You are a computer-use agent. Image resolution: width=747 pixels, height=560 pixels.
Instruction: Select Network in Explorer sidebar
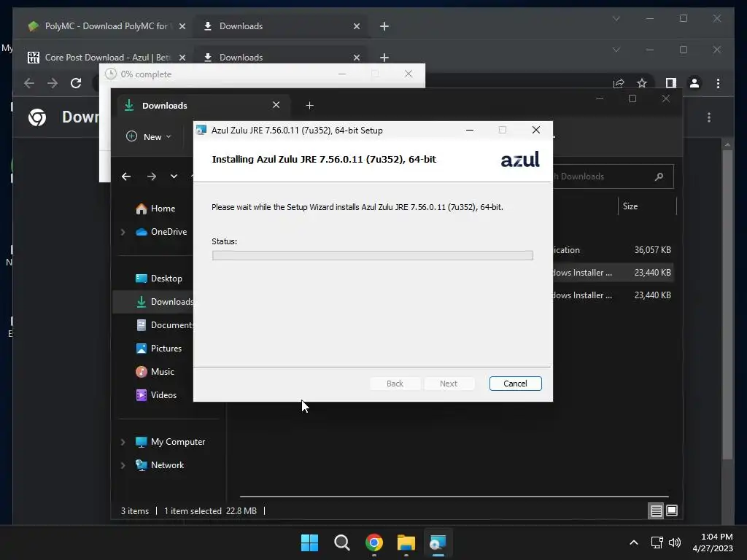click(x=160, y=465)
